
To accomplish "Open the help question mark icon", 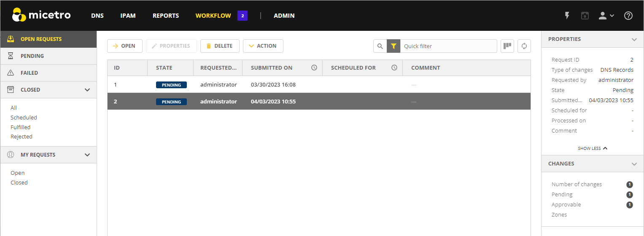I will point(628,16).
